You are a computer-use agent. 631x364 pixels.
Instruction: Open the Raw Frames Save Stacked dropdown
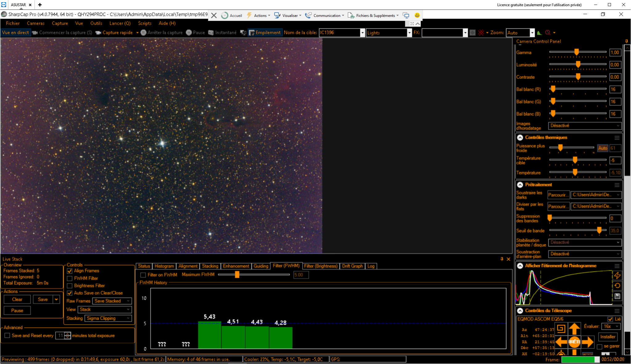112,301
